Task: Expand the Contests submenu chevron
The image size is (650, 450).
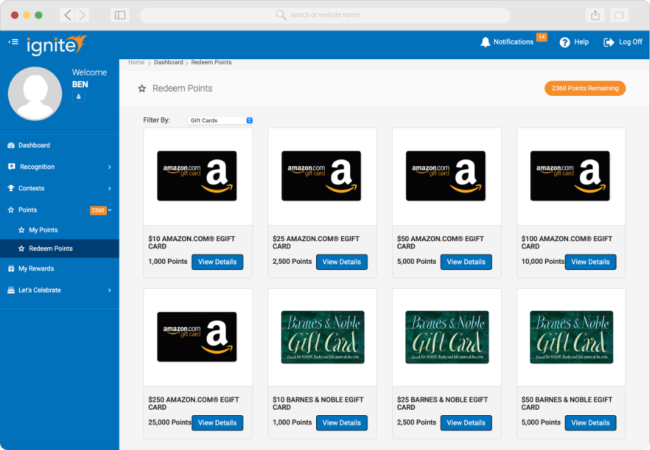Action: click(109, 189)
